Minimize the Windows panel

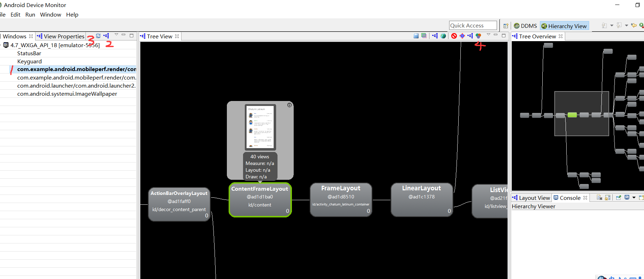(123, 35)
